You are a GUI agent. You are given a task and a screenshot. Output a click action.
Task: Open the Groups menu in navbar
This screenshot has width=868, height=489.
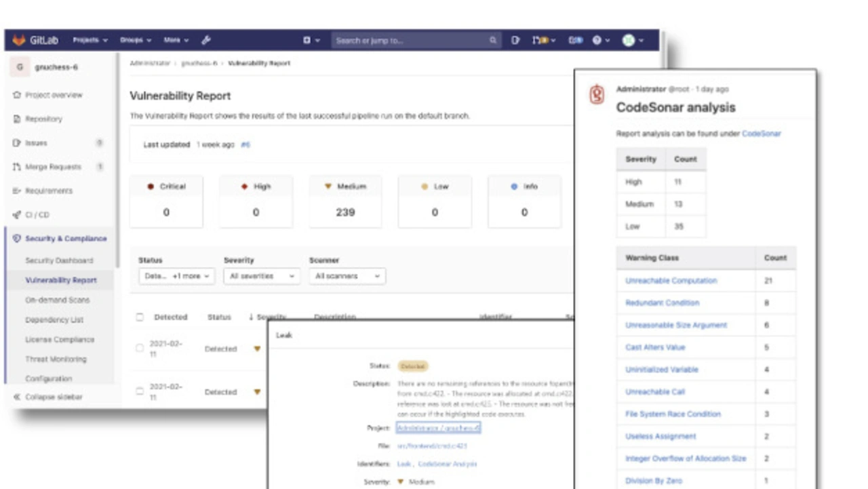[136, 41]
